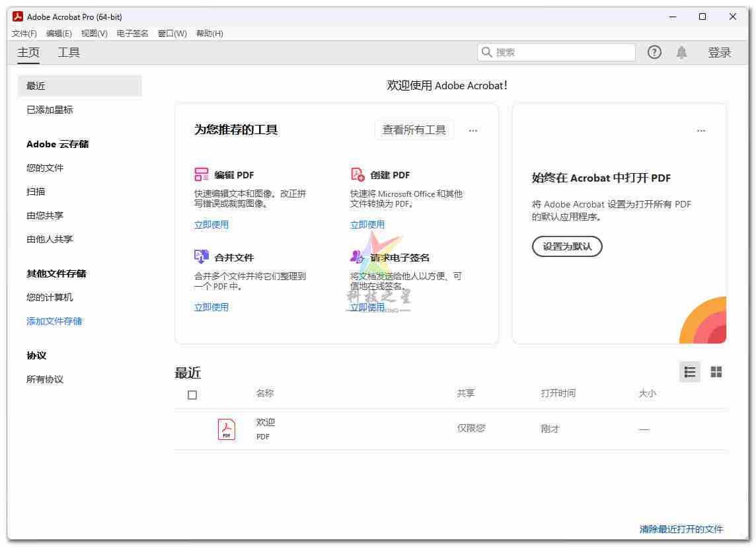
Task: Open more options on default PDF card
Action: (701, 130)
